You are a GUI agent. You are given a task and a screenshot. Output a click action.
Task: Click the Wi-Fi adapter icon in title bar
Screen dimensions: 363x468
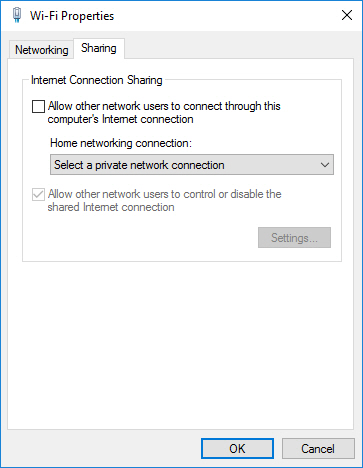tap(17, 15)
